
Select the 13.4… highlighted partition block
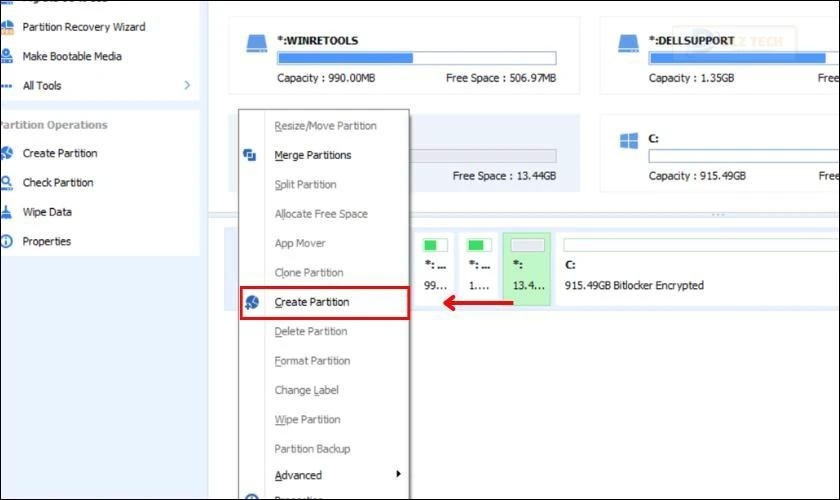coord(527,269)
